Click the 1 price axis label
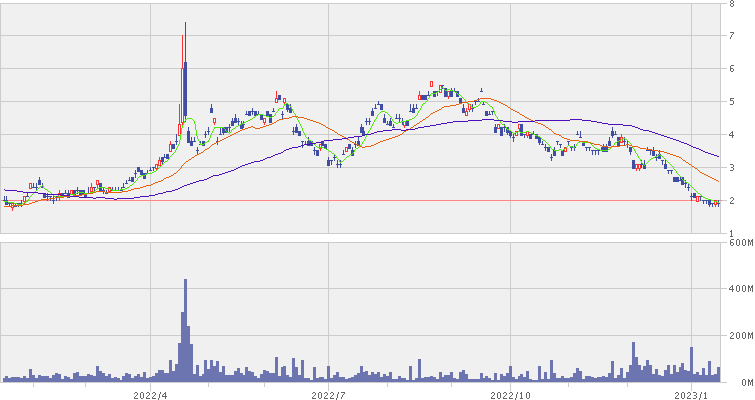The height and width of the screenshot is (400, 755). point(734,234)
